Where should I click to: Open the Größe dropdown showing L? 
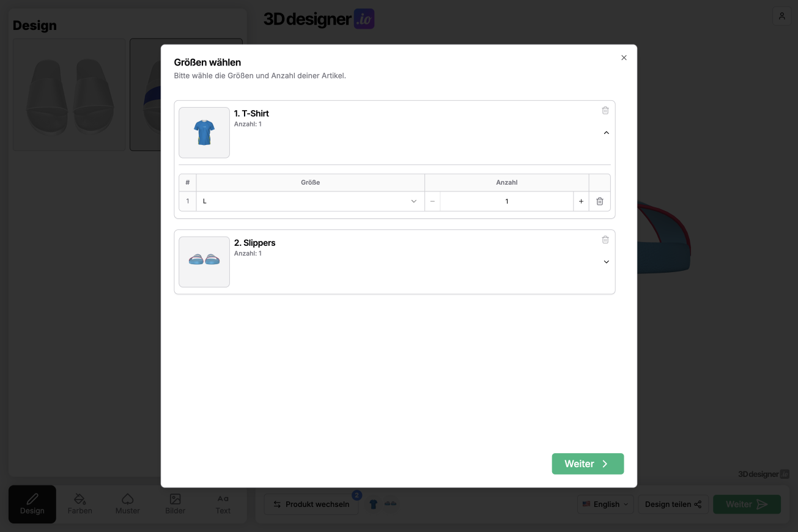310,201
